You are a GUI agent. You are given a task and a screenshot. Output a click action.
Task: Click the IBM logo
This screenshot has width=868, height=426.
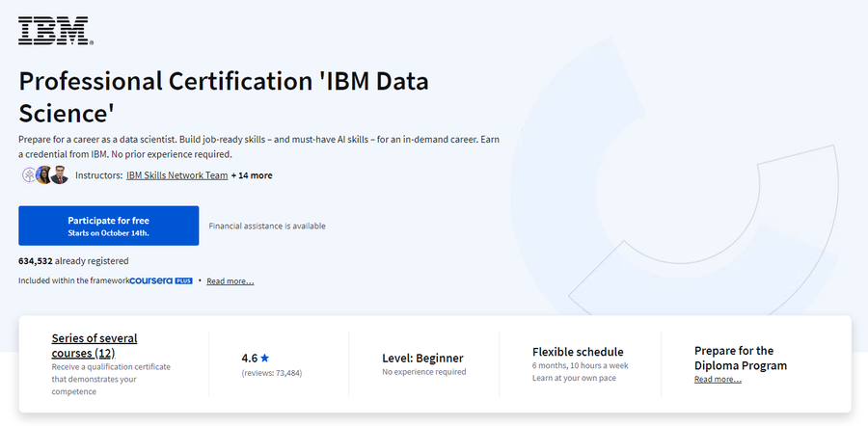(x=56, y=31)
